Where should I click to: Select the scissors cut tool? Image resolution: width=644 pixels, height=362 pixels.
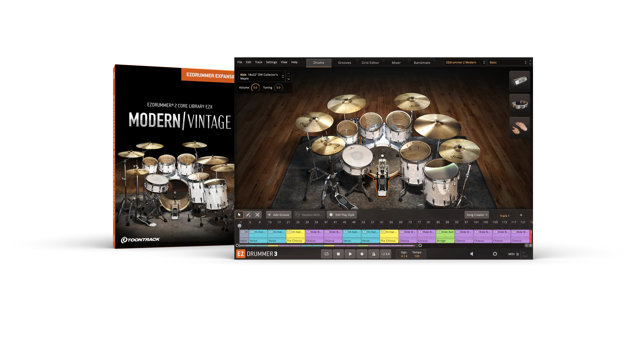257,215
